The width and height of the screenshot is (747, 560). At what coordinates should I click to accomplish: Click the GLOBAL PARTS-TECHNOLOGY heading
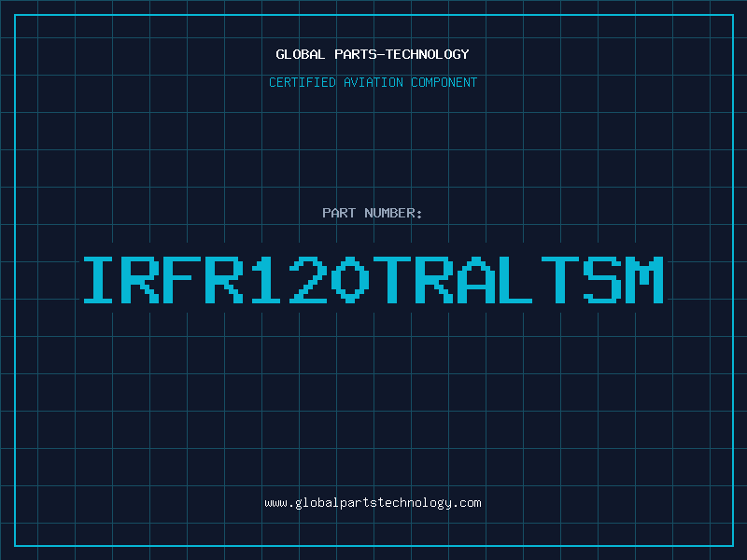coord(373,54)
